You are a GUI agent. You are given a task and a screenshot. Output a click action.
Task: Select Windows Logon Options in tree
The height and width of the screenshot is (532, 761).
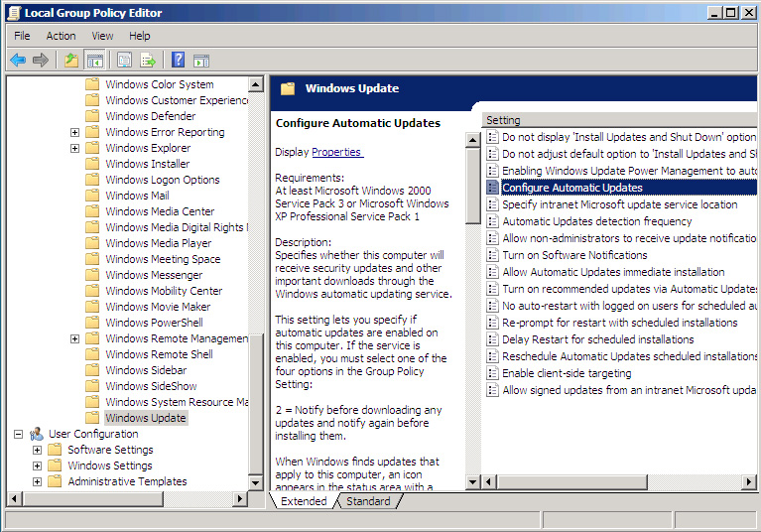tap(163, 180)
